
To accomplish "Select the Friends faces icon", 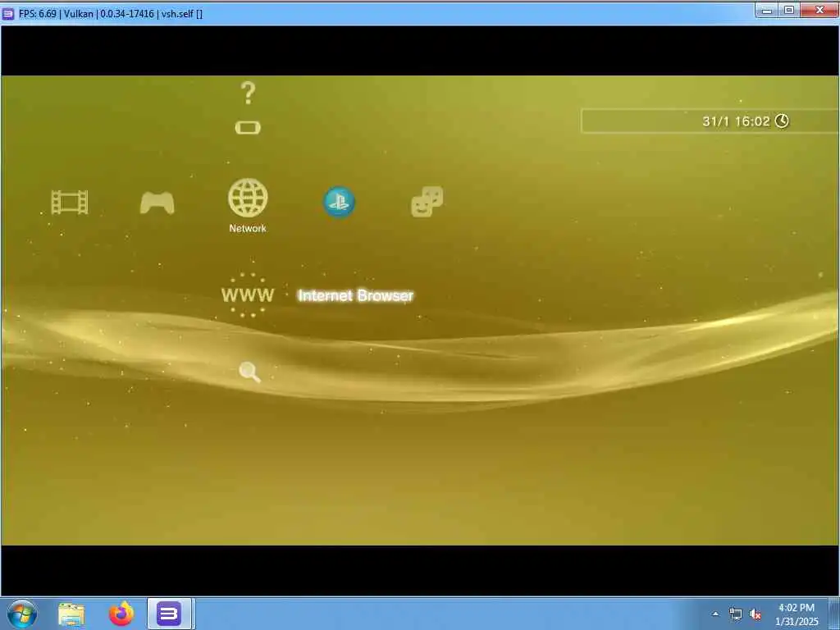I will point(427,202).
